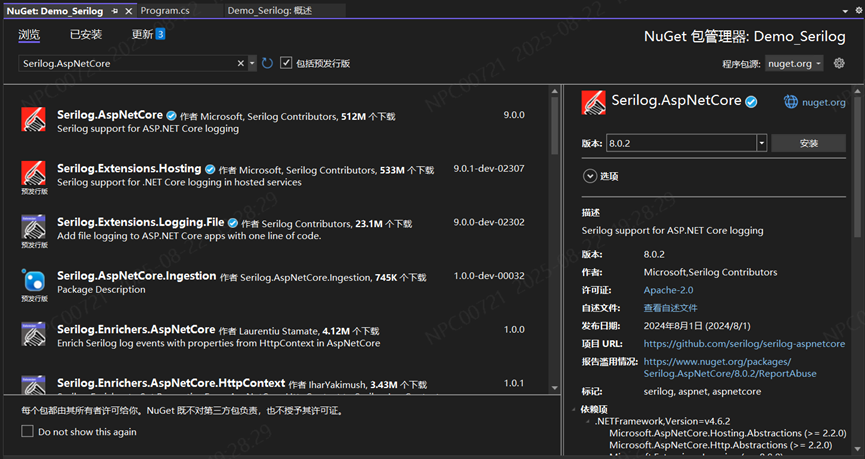Select the Serilog.Extensions.Logging.File package title
Screen dimensions: 865x459
click(x=141, y=222)
